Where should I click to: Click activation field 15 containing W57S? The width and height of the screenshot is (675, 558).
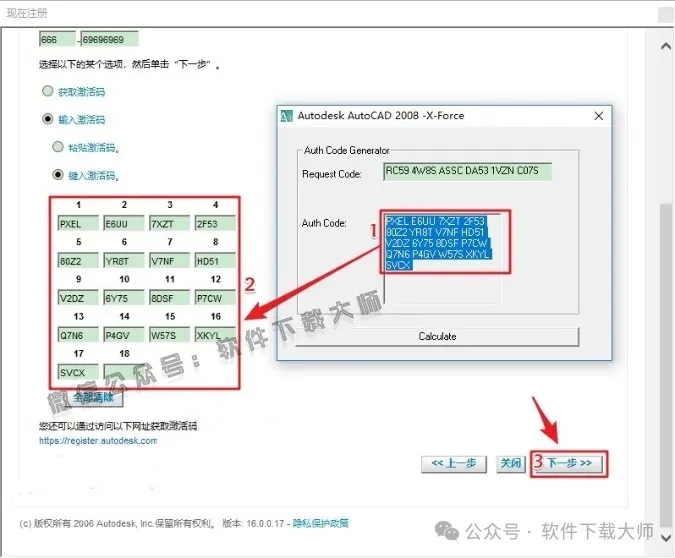pyautogui.click(x=170, y=335)
